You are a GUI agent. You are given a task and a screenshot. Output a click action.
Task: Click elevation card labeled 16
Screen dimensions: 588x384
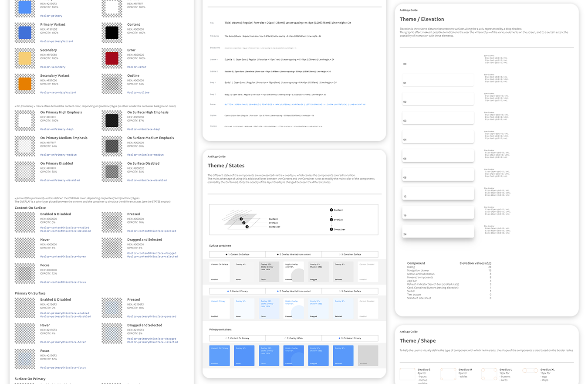tap(438, 212)
